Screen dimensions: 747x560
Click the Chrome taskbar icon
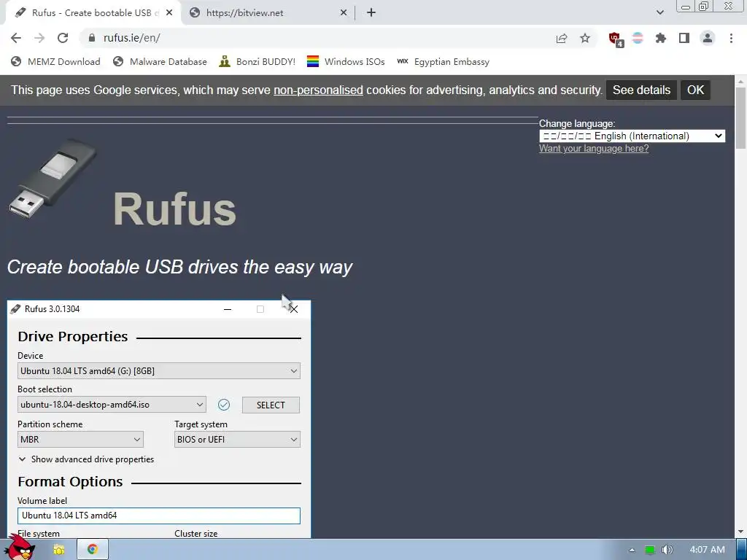click(93, 550)
